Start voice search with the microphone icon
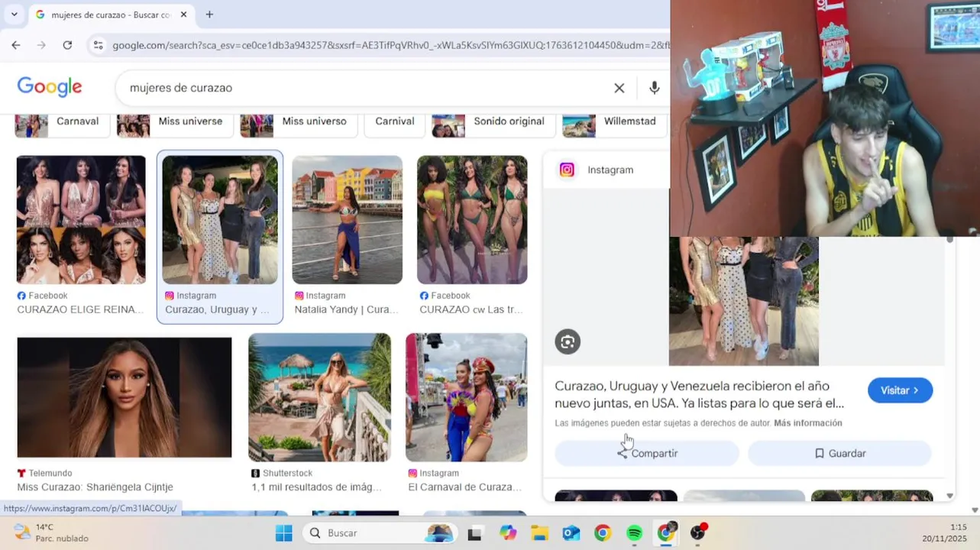 coord(655,88)
